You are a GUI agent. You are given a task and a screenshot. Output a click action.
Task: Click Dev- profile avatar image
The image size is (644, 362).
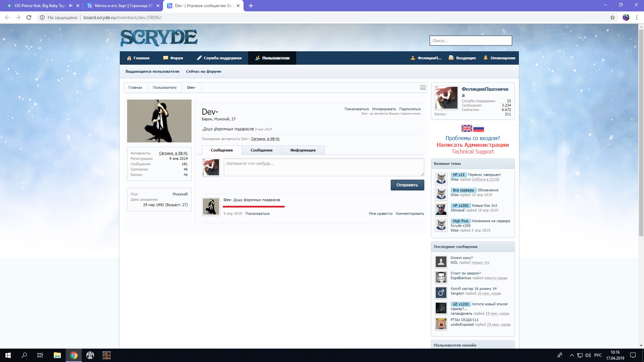click(x=159, y=121)
